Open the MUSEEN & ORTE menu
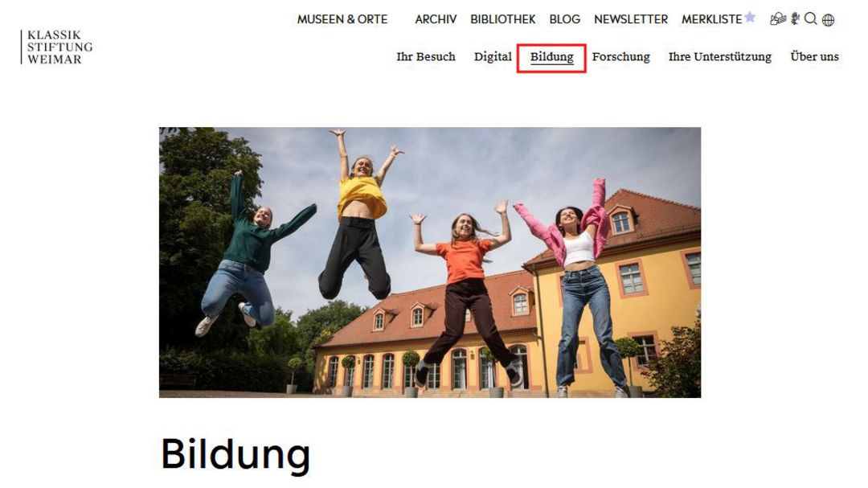The width and height of the screenshot is (868, 488). click(342, 19)
